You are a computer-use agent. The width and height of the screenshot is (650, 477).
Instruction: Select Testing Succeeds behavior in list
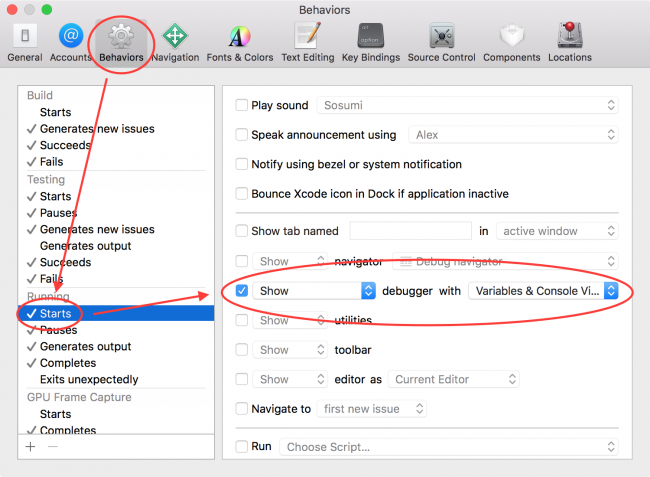pyautogui.click(x=65, y=263)
